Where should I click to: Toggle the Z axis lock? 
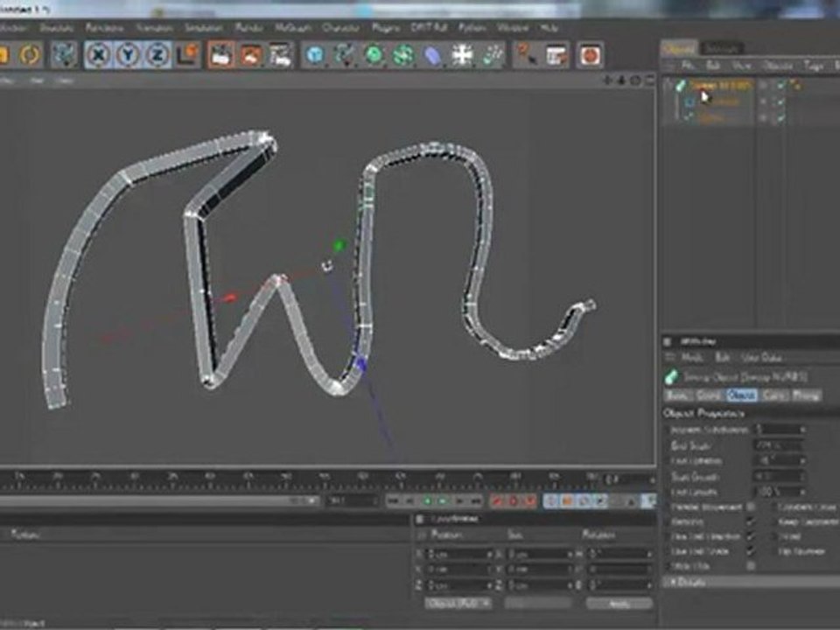[157, 54]
